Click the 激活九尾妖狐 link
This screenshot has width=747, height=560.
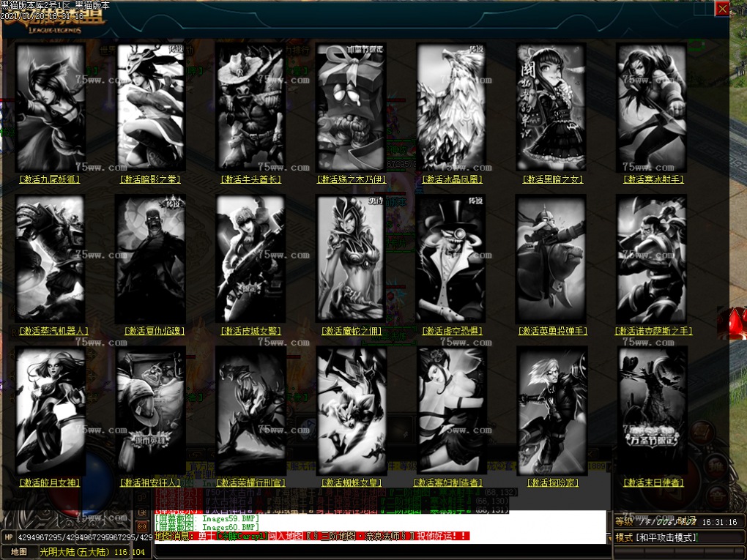coord(50,179)
